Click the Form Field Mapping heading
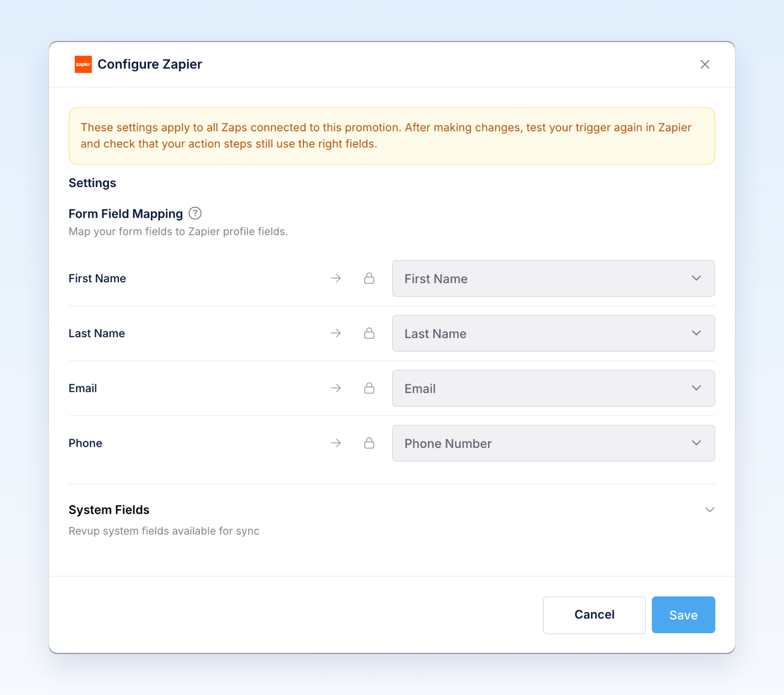 coord(125,214)
